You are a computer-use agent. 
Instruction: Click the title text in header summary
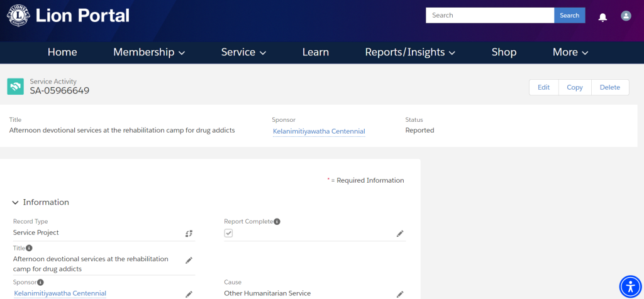click(122, 131)
